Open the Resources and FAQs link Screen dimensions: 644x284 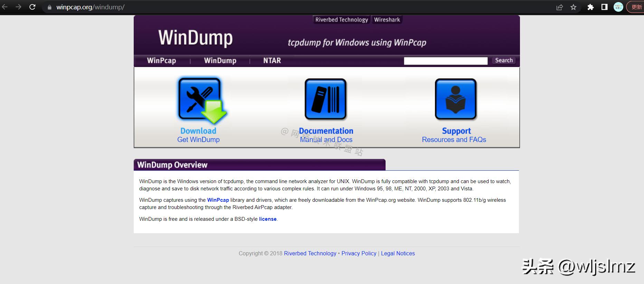(x=454, y=140)
